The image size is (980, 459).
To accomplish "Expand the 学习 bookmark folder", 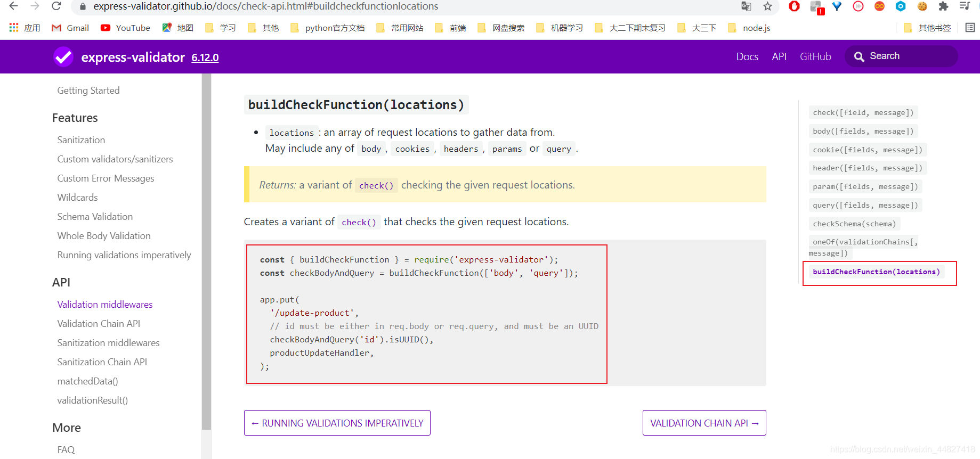I will click(x=221, y=28).
